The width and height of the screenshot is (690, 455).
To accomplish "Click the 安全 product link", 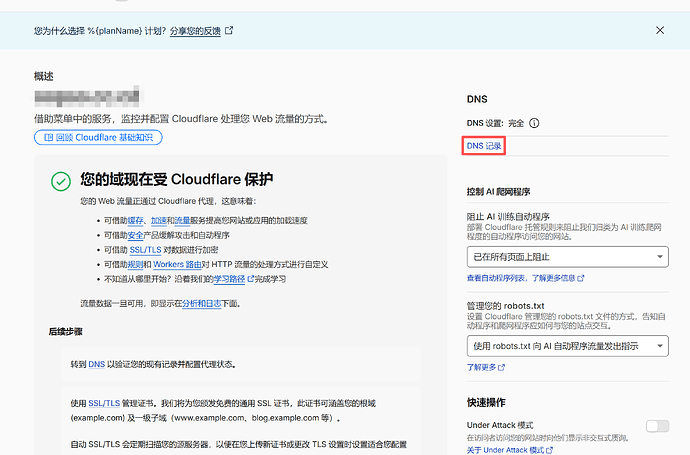I will tap(136, 235).
